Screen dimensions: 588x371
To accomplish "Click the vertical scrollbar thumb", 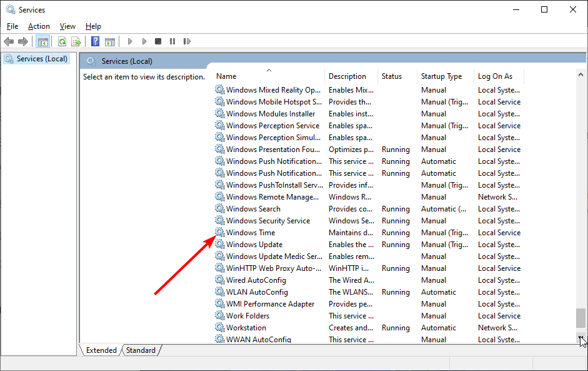I will (581, 318).
